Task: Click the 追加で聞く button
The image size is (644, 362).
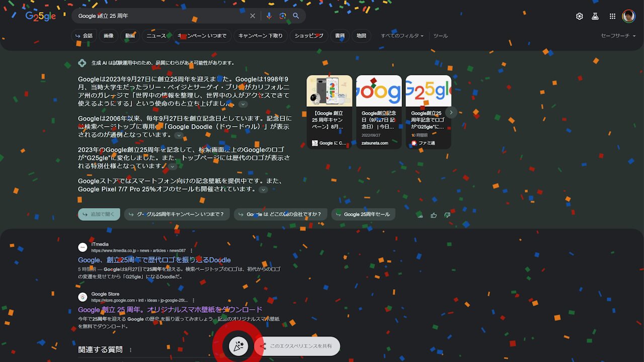Action: point(99,214)
